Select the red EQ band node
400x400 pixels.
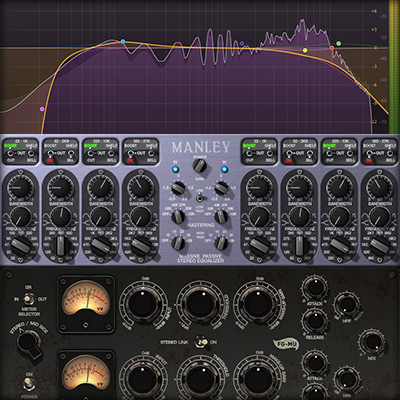pyautogui.click(x=332, y=48)
